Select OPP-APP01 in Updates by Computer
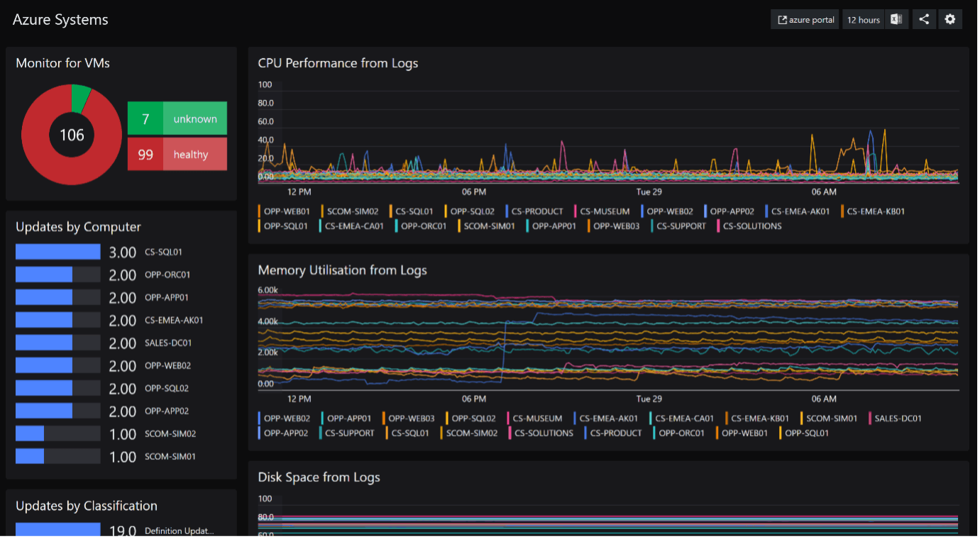This screenshot has width=980, height=539. (x=167, y=297)
